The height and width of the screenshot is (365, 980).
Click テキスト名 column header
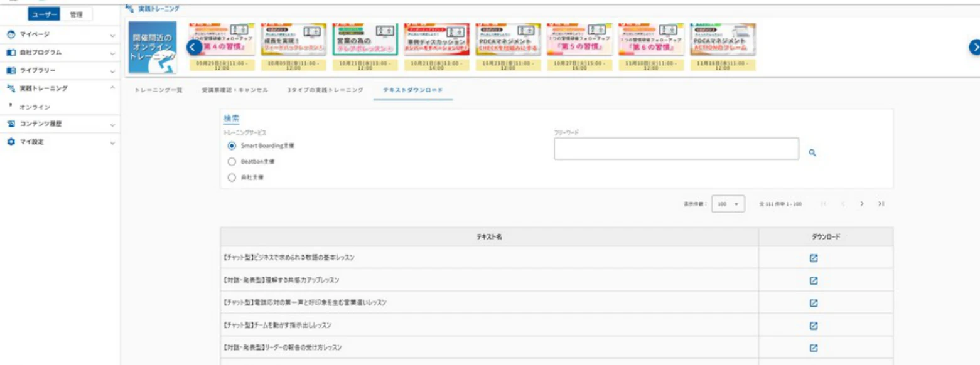point(489,237)
